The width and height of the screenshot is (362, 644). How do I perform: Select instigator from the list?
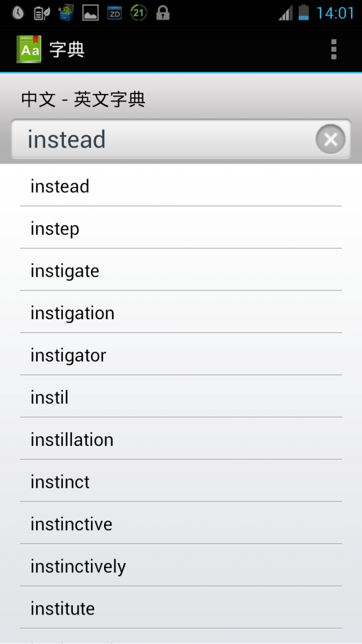point(181,355)
